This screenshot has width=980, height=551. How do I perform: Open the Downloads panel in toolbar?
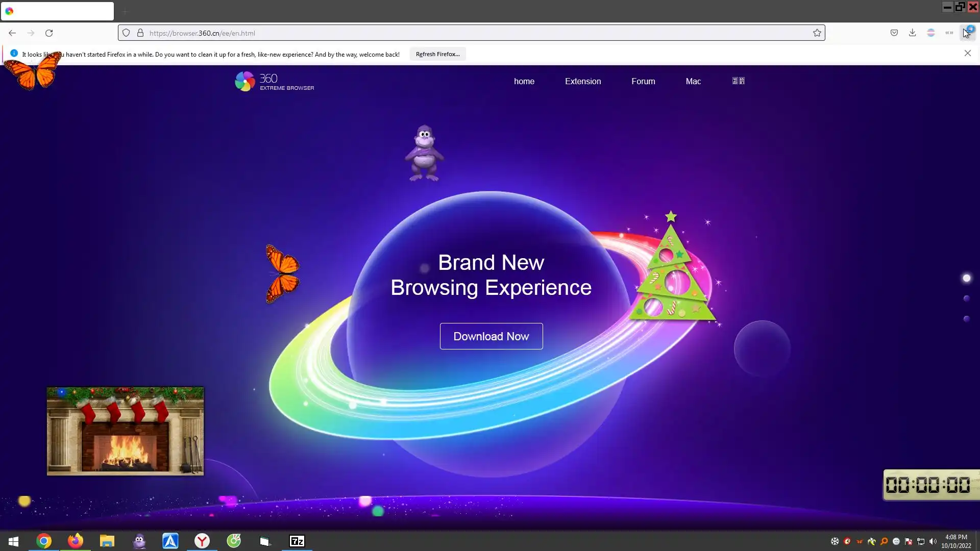point(912,33)
